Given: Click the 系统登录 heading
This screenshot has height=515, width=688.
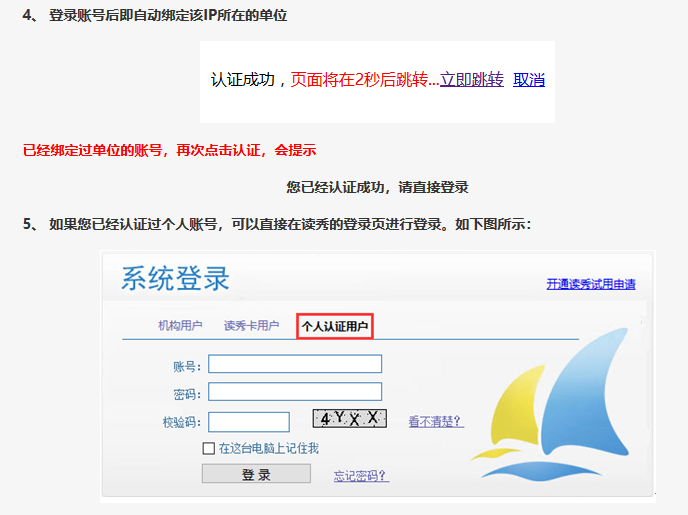Looking at the screenshot, I should coord(175,278).
